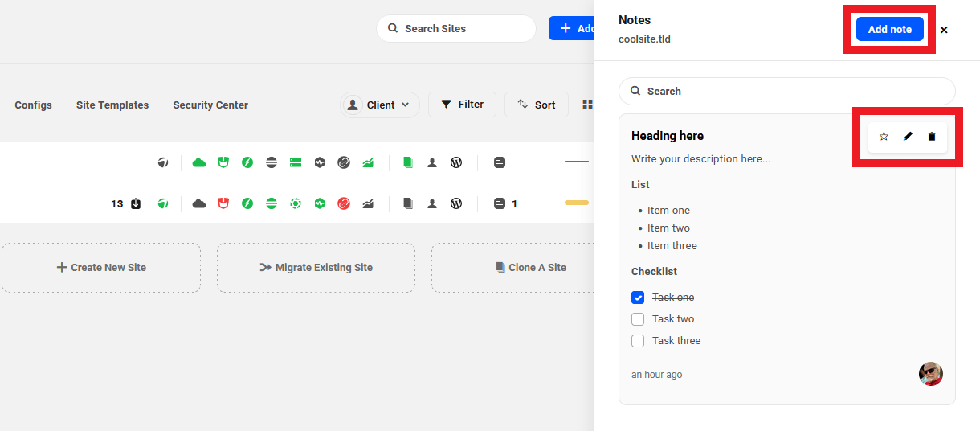Click the Item two list entry
980x431 pixels.
pyautogui.click(x=669, y=228)
